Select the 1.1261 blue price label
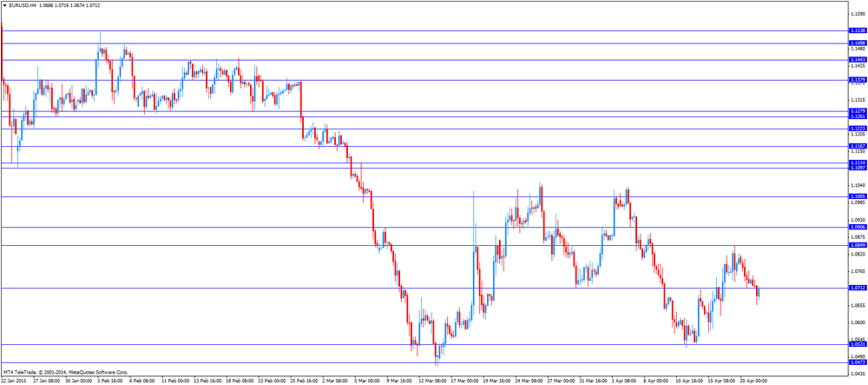The image size is (868, 385). pyautogui.click(x=857, y=116)
